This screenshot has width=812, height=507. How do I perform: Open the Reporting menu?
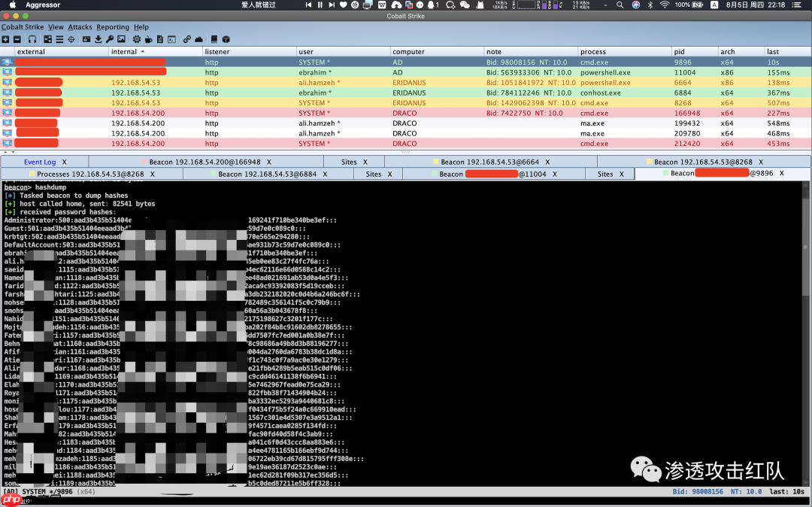tap(113, 27)
